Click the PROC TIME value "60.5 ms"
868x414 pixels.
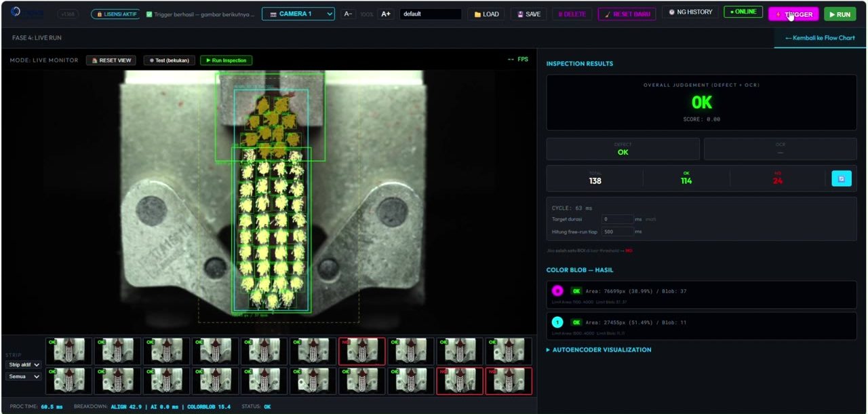pyautogui.click(x=52, y=407)
